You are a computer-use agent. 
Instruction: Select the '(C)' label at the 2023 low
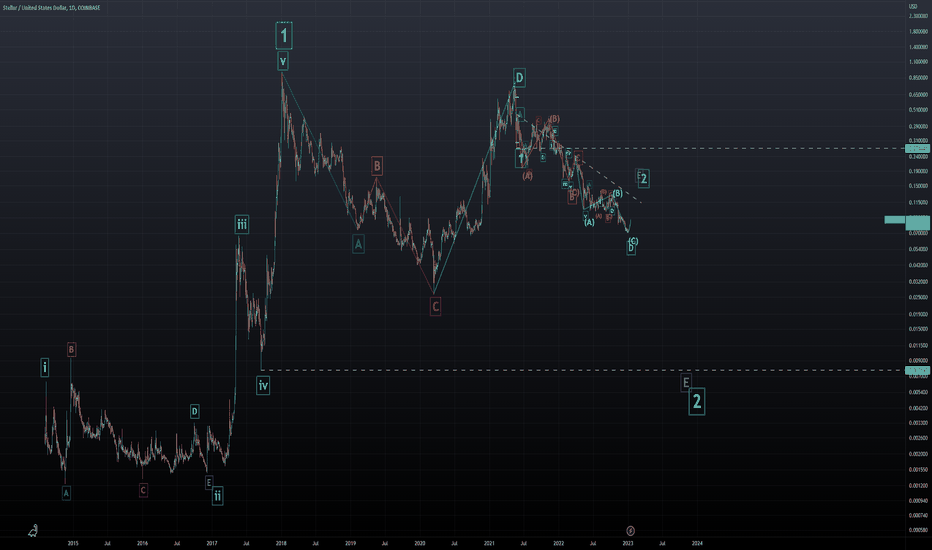633,241
